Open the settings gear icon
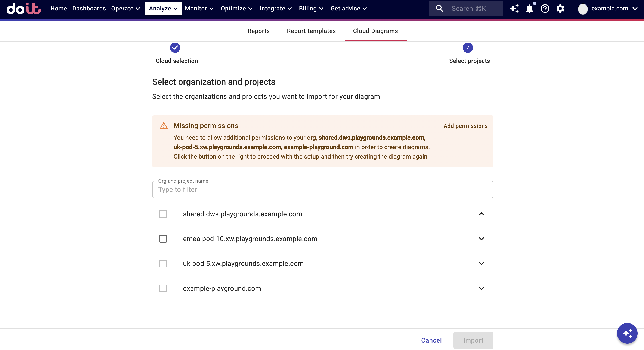The width and height of the screenshot is (644, 350). click(x=560, y=9)
